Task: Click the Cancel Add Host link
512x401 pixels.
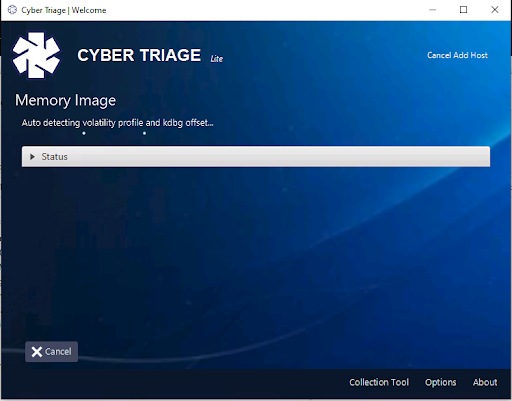Action: tap(457, 55)
